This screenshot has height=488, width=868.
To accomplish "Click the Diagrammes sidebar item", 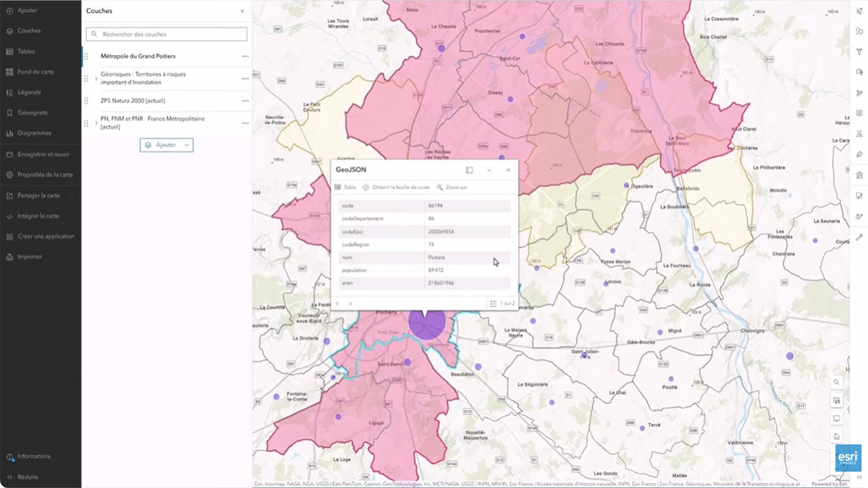I will click(x=34, y=133).
